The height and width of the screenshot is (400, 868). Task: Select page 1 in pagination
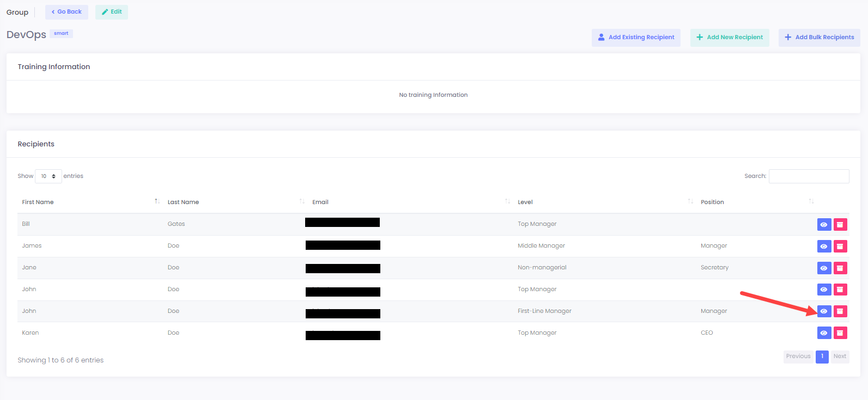pyautogui.click(x=822, y=356)
